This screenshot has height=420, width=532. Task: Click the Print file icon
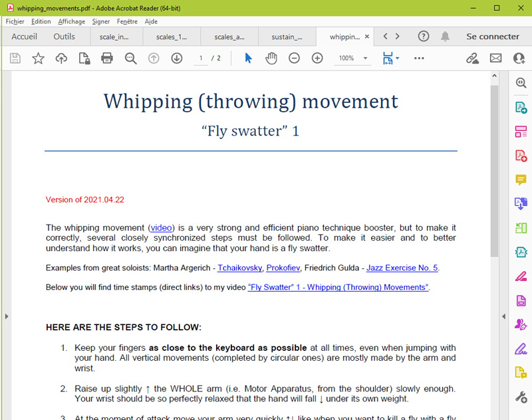[x=107, y=58]
